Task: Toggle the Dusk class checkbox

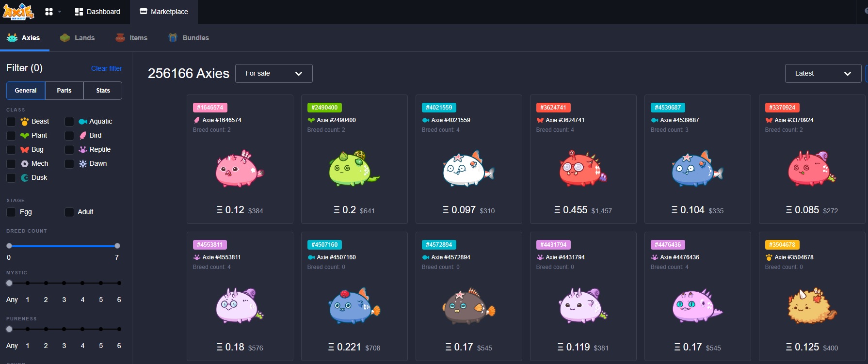Action: [x=11, y=177]
